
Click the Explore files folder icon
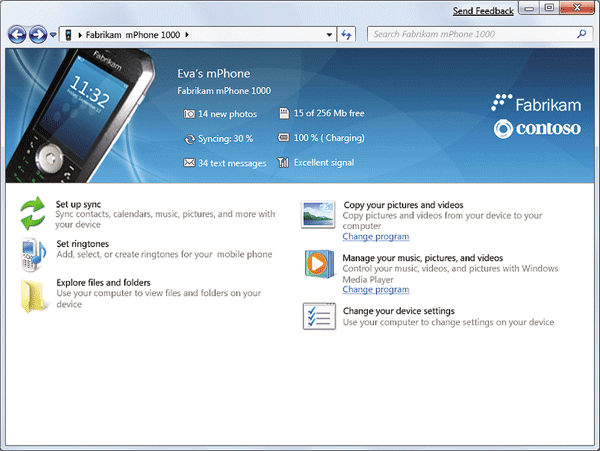tap(33, 296)
